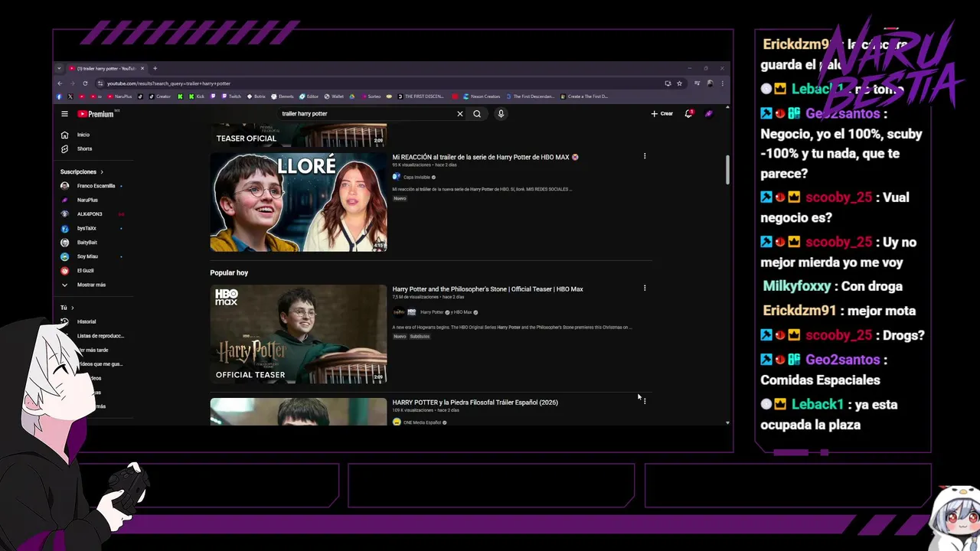This screenshot has height=551, width=980.
Task: Expand the Tú section chevron
Action: point(72,308)
